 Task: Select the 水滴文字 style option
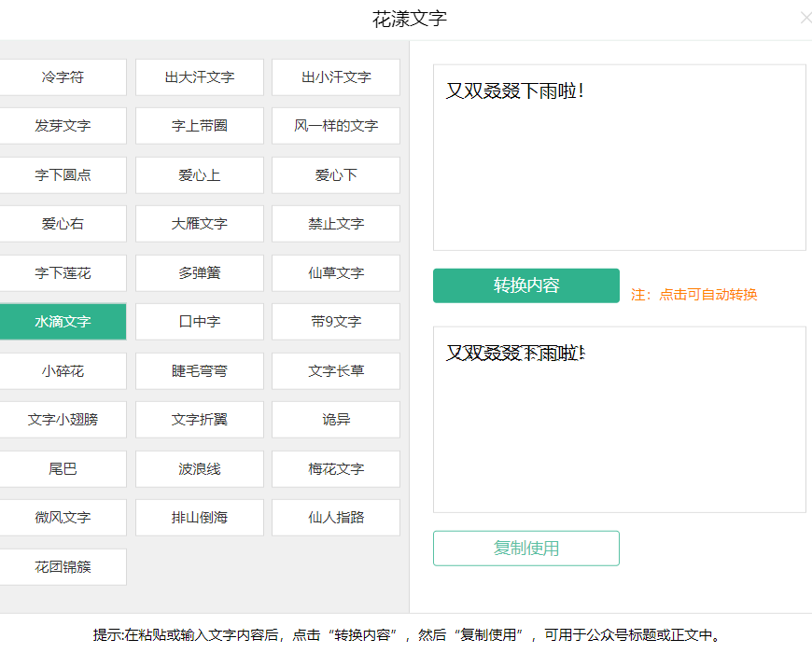(63, 322)
